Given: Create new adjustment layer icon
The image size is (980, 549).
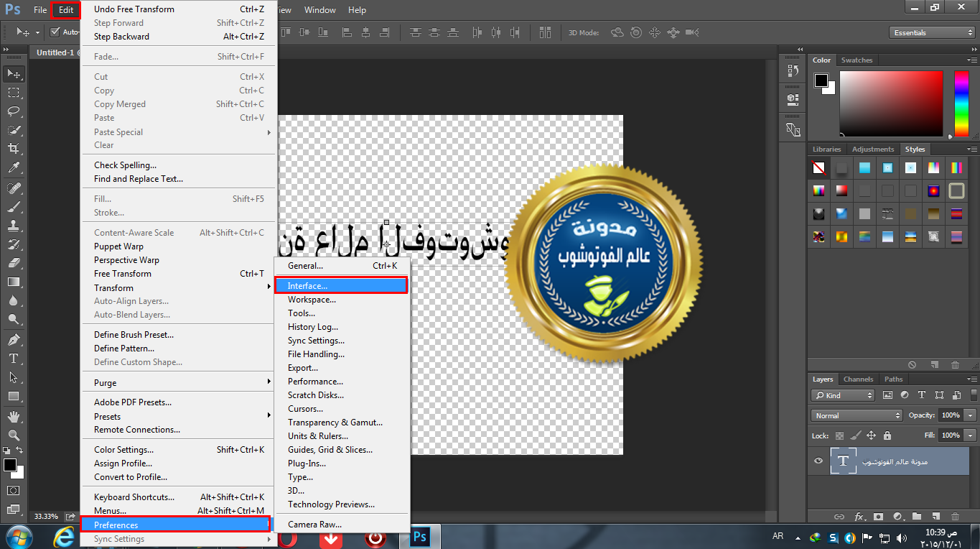Looking at the screenshot, I should tap(897, 516).
